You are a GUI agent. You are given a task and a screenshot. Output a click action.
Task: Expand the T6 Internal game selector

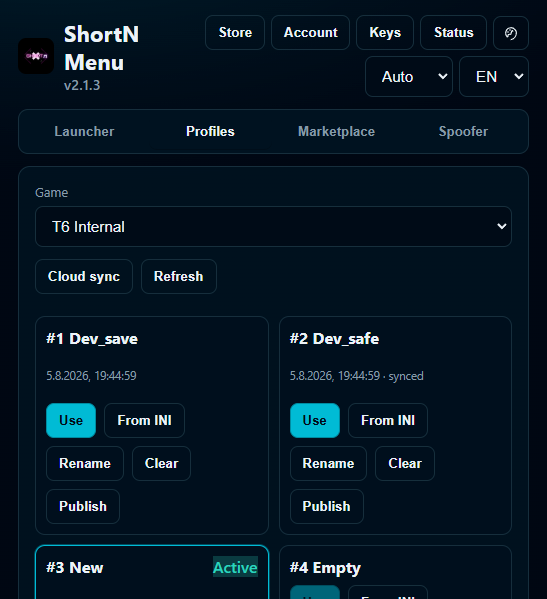point(273,227)
